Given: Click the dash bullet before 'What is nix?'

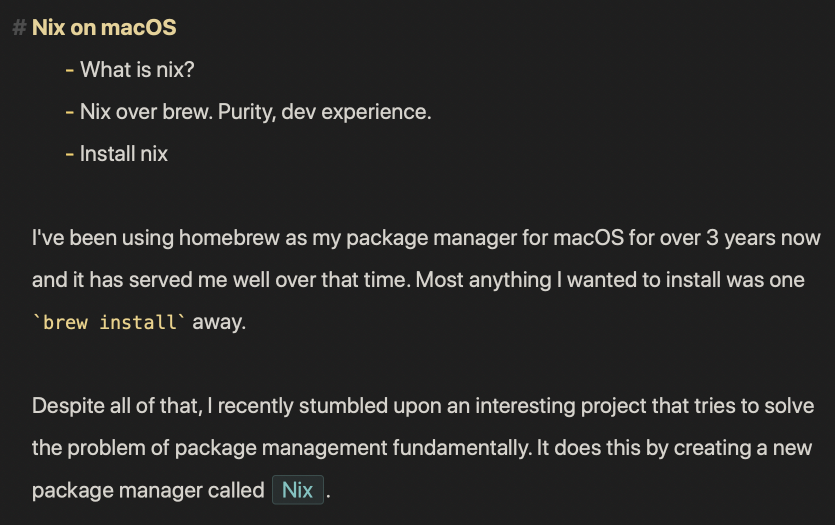Looking at the screenshot, I should 69,70.
